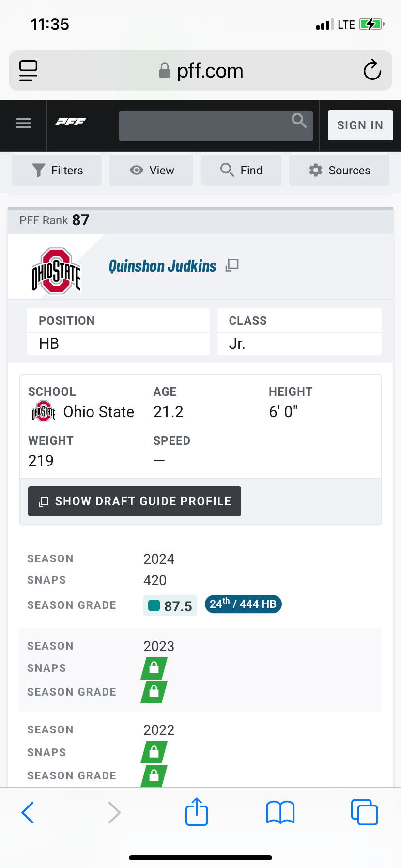Click the search magnifier icon
Viewport: 401px width, 868px height.
(x=299, y=120)
